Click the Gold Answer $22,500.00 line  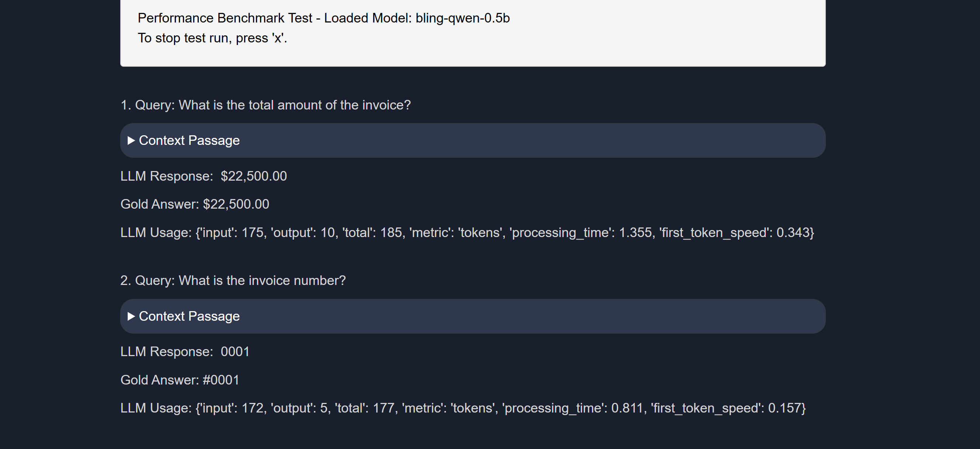(195, 204)
